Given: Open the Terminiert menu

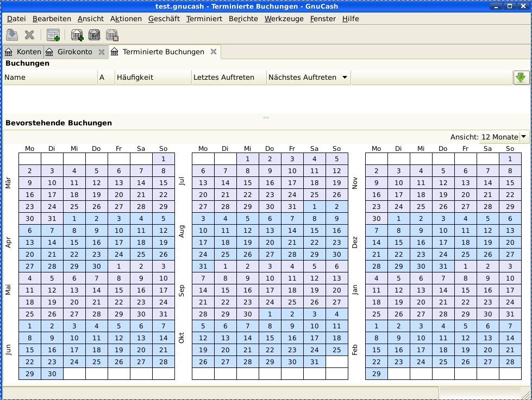Looking at the screenshot, I should coord(204,19).
